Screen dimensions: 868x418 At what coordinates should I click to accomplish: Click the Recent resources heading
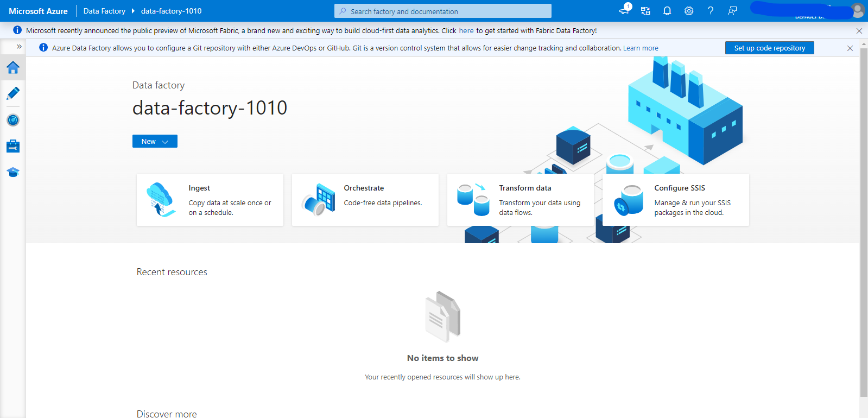(172, 272)
